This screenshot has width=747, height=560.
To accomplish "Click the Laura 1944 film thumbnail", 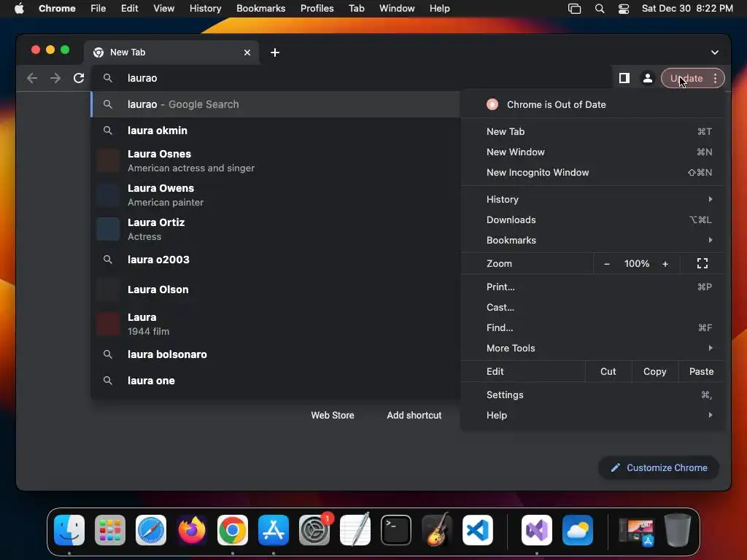I will point(108,324).
